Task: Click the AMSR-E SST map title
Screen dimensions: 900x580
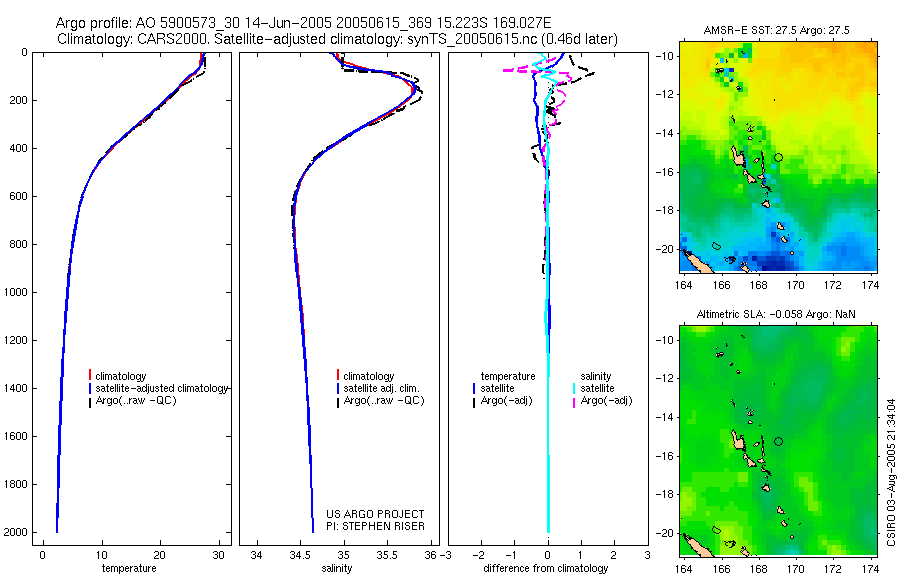Action: pos(777,30)
